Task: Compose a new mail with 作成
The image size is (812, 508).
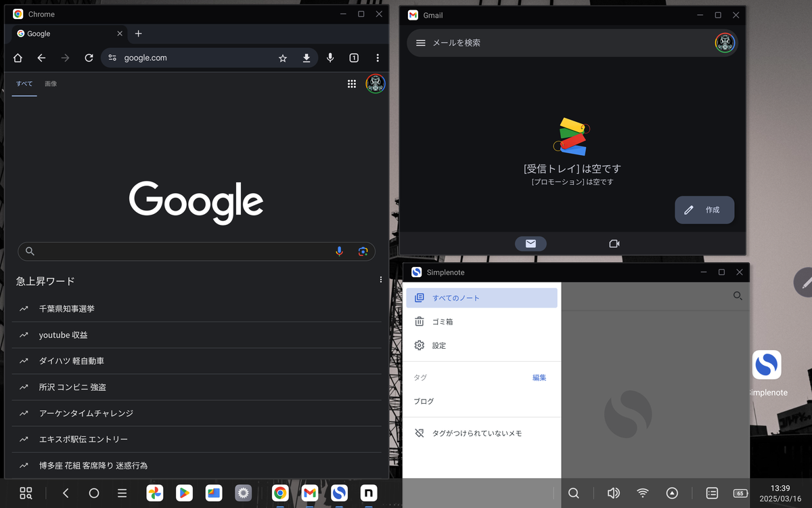Action: tap(704, 210)
